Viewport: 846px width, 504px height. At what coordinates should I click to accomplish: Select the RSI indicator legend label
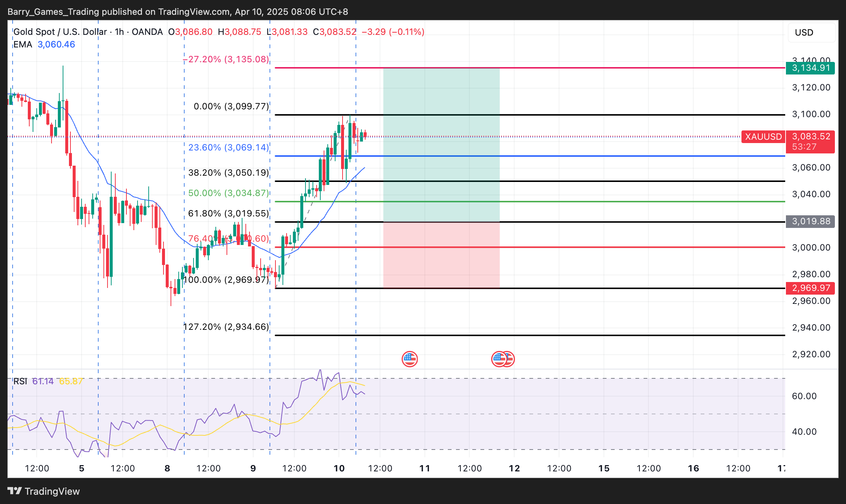tap(20, 381)
